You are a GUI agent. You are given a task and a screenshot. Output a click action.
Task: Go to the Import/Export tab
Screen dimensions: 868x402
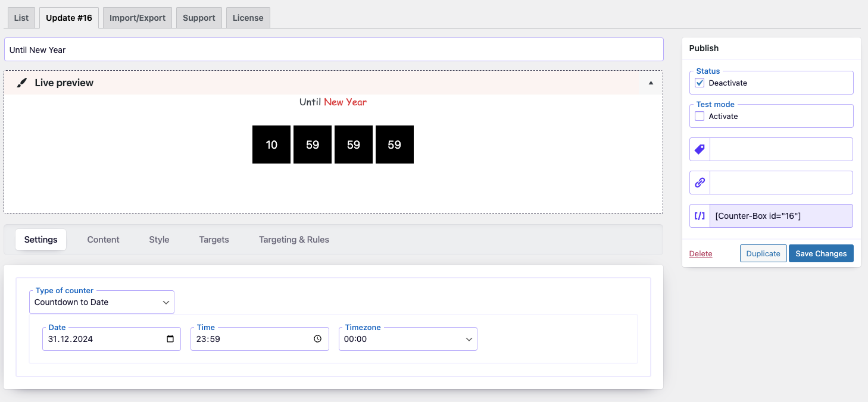(138, 18)
